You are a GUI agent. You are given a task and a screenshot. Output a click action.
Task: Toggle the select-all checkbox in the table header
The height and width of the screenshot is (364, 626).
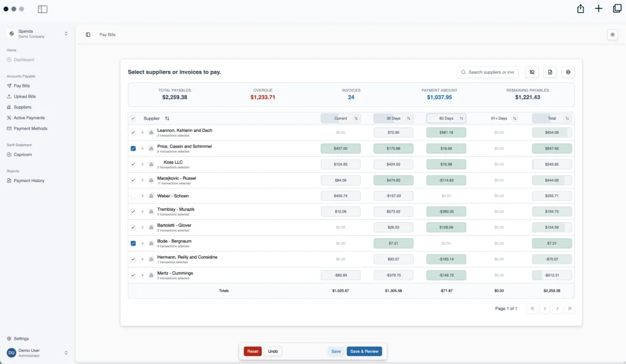point(133,118)
